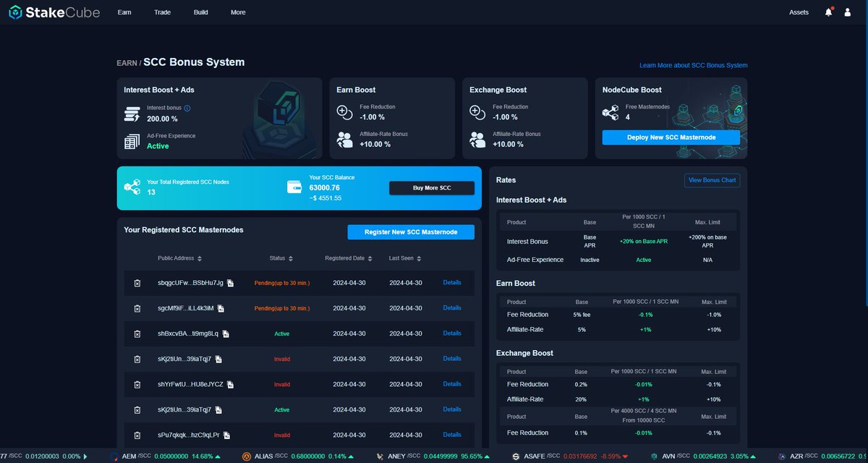Show the Interest bonus info tooltip icon
Screen dimensions: 868x463
(187, 108)
